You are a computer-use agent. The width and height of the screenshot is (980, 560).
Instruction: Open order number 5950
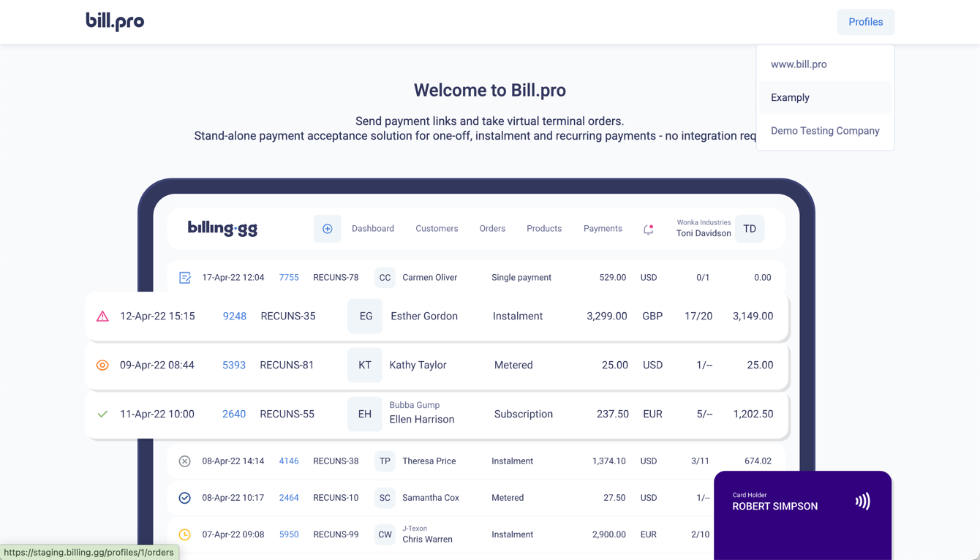click(289, 534)
